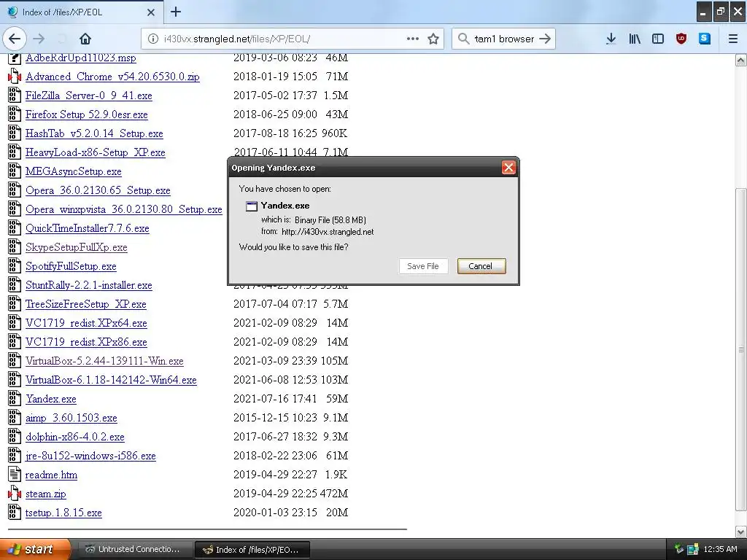Open Firefox Setup 52.9.0esr.exe link
Viewport: 747px width, 560px height.
(86, 114)
